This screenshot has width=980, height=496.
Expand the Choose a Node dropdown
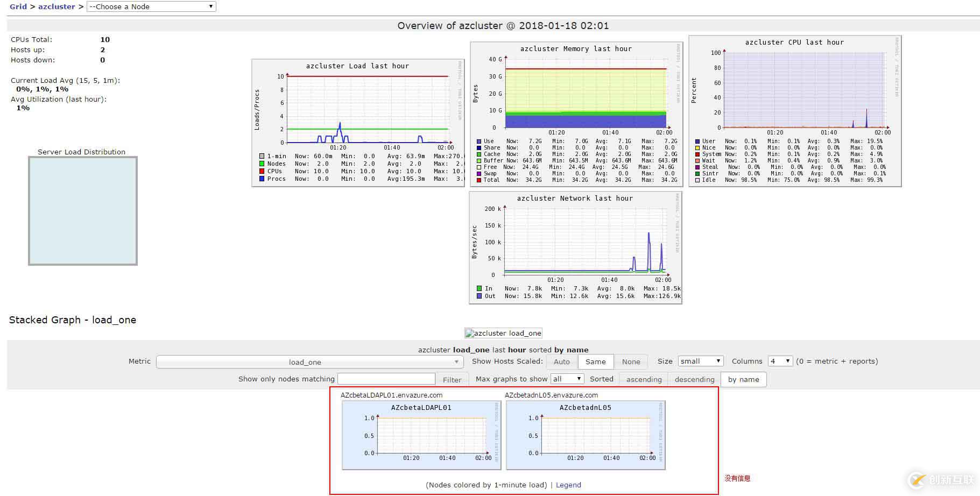[x=151, y=6]
